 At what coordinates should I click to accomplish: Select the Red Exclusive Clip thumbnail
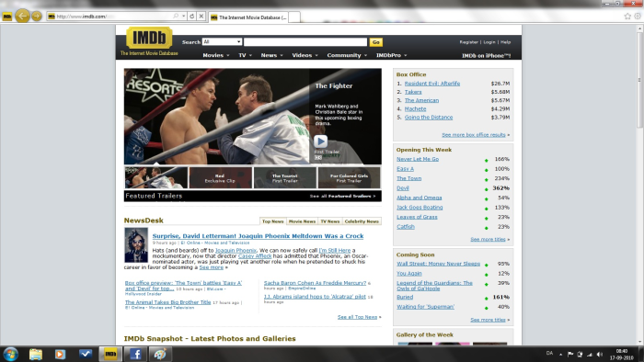pyautogui.click(x=221, y=177)
